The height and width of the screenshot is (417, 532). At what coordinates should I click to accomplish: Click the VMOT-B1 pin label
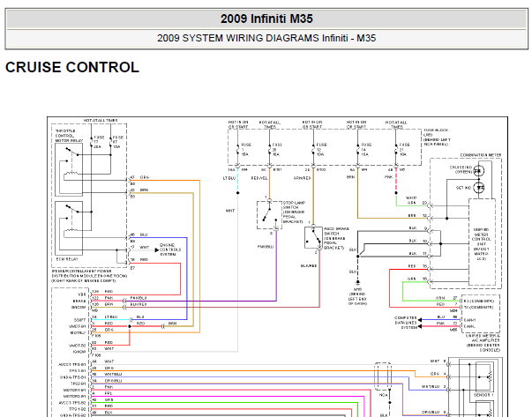coord(78,326)
